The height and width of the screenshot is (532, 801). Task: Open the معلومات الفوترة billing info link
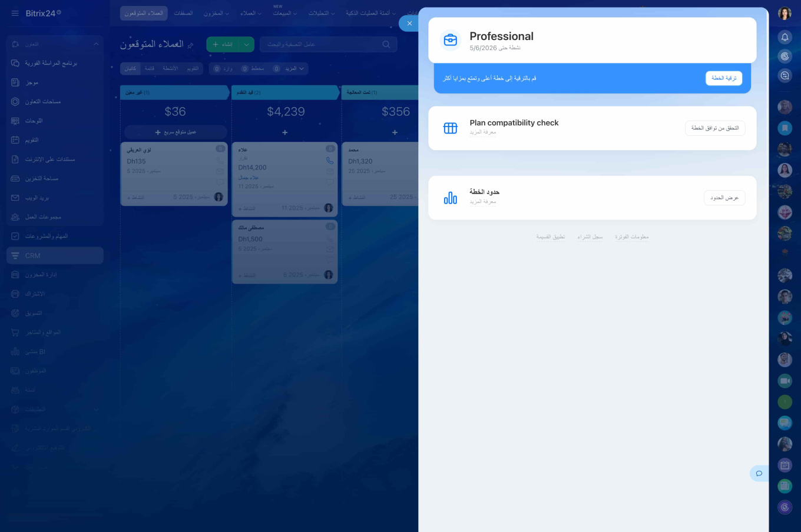(x=631, y=237)
